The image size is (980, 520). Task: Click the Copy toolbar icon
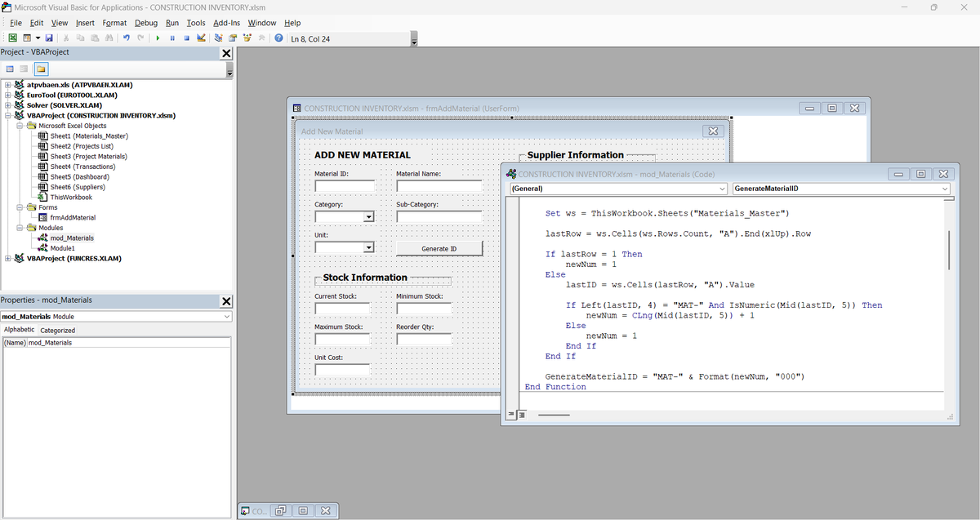coord(80,38)
